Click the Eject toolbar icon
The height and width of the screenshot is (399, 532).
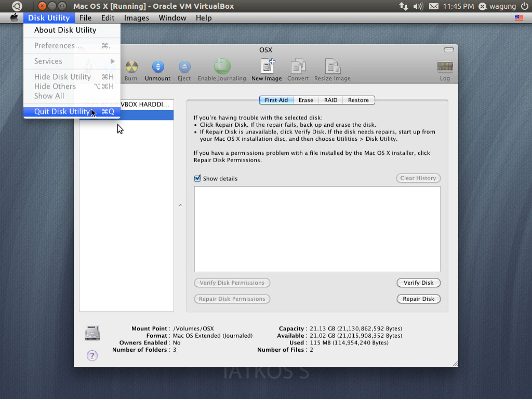coord(184,68)
